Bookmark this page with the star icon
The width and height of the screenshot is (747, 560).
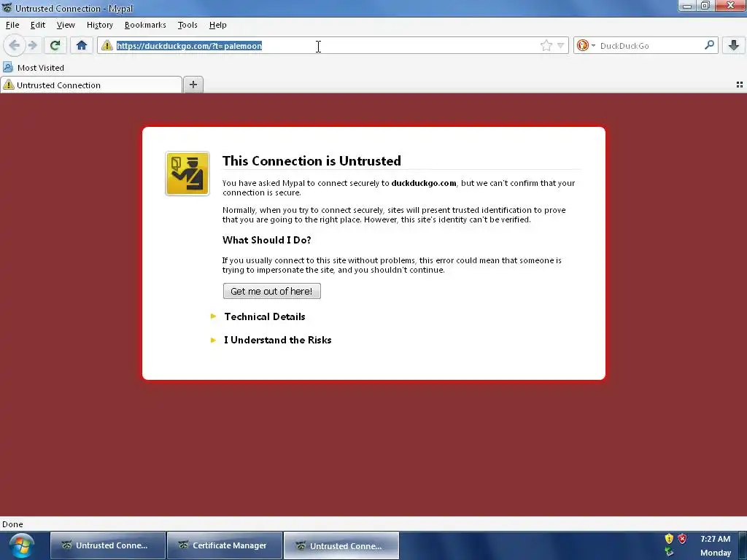click(x=546, y=46)
